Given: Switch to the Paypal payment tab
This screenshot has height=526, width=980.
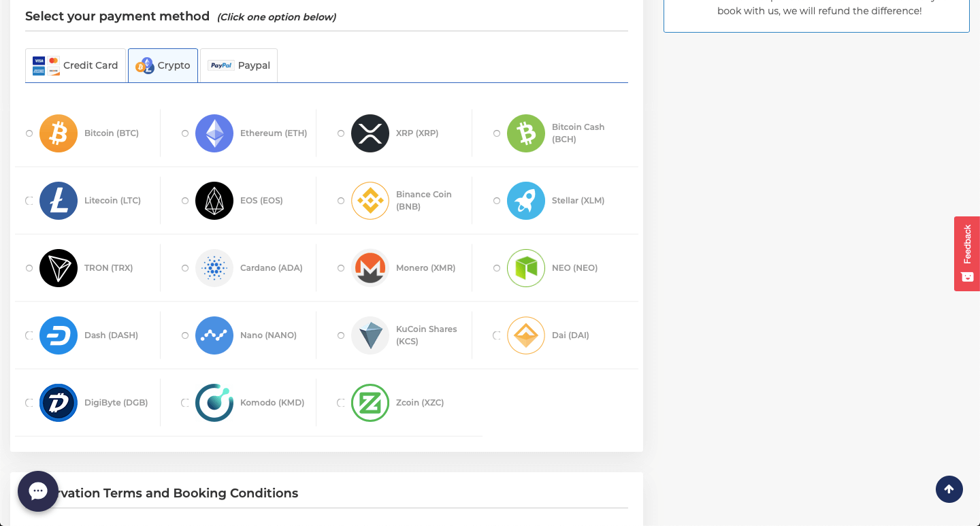Looking at the screenshot, I should click(x=239, y=66).
